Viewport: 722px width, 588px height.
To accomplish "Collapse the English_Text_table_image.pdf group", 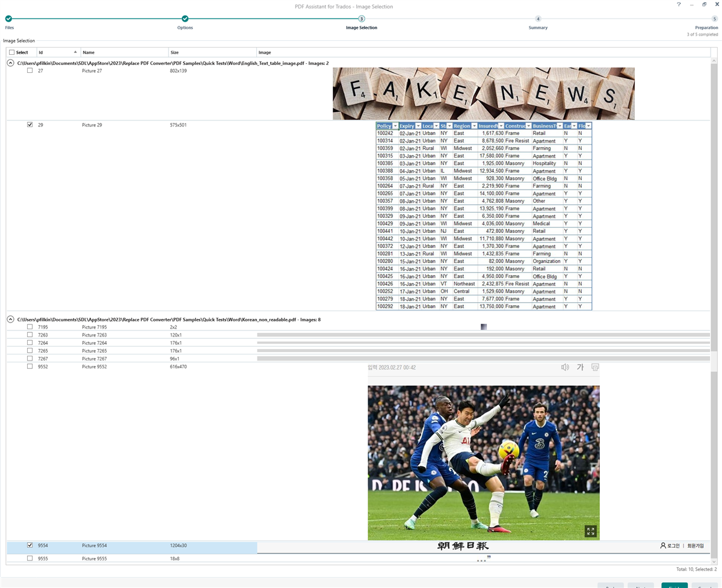I will pos(11,63).
